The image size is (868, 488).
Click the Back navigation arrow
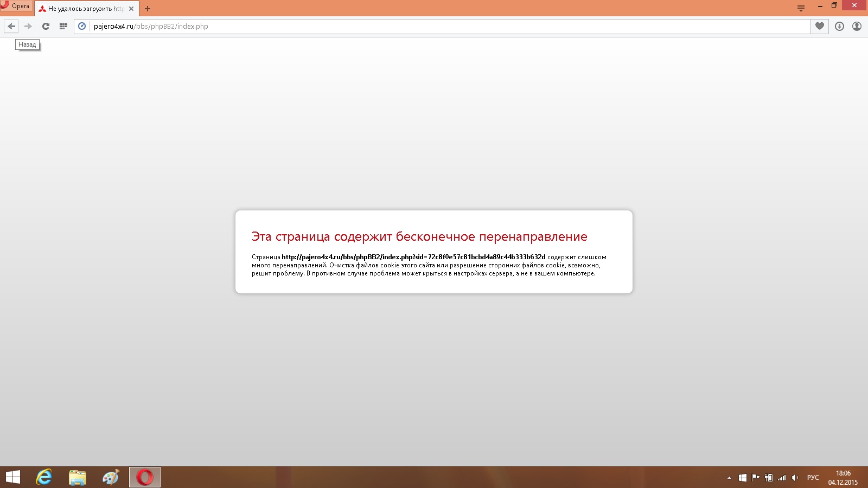(11, 26)
